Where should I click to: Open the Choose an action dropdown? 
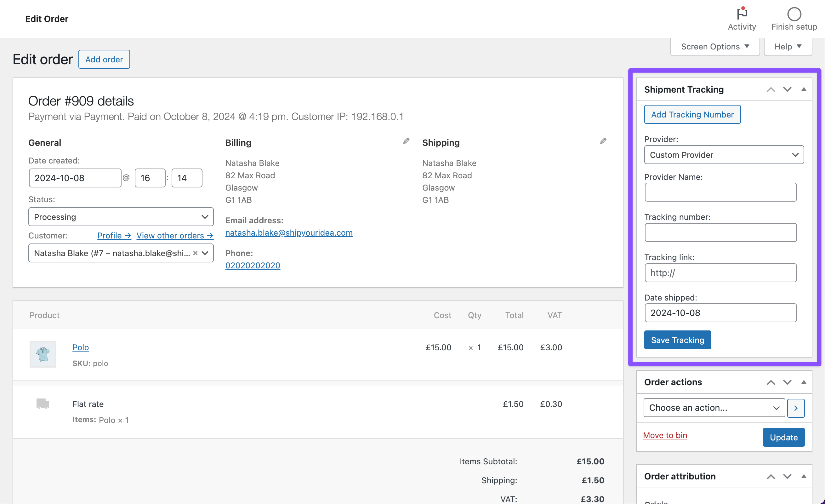[x=714, y=408]
